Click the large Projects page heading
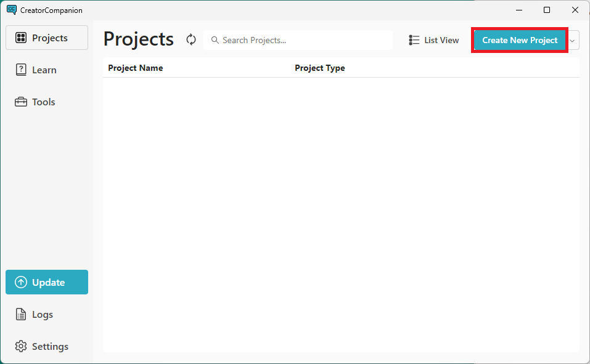Viewport: 590px width, 364px height. (139, 39)
